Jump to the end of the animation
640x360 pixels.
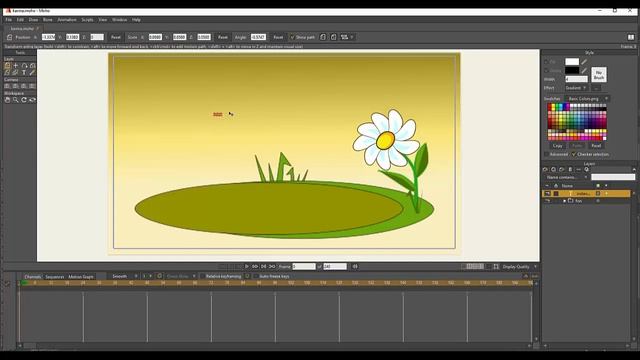(x=272, y=267)
